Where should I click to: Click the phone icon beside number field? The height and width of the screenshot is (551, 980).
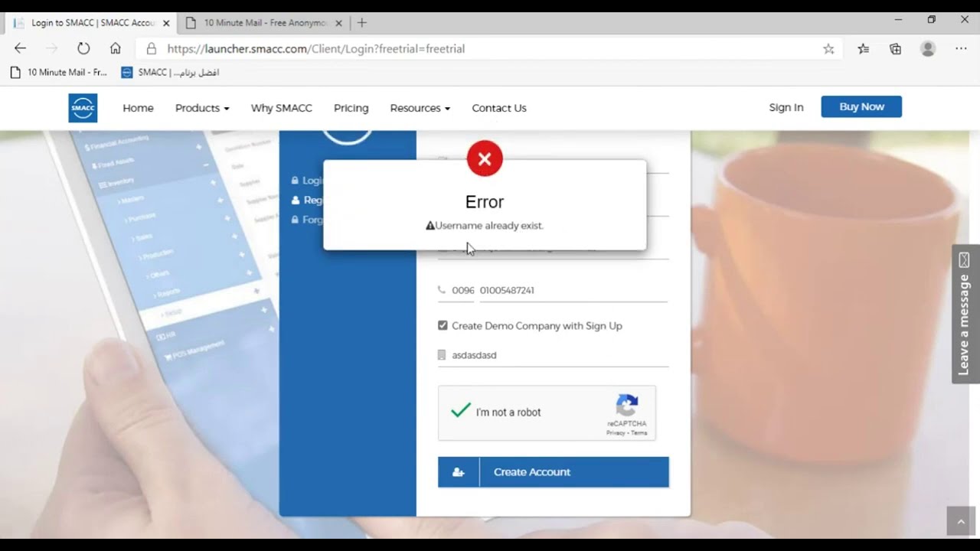442,290
